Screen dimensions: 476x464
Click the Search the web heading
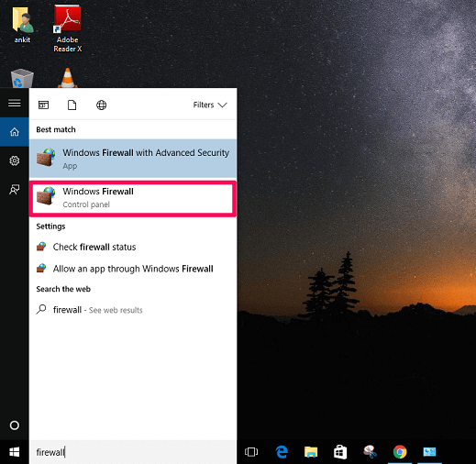[x=63, y=289]
